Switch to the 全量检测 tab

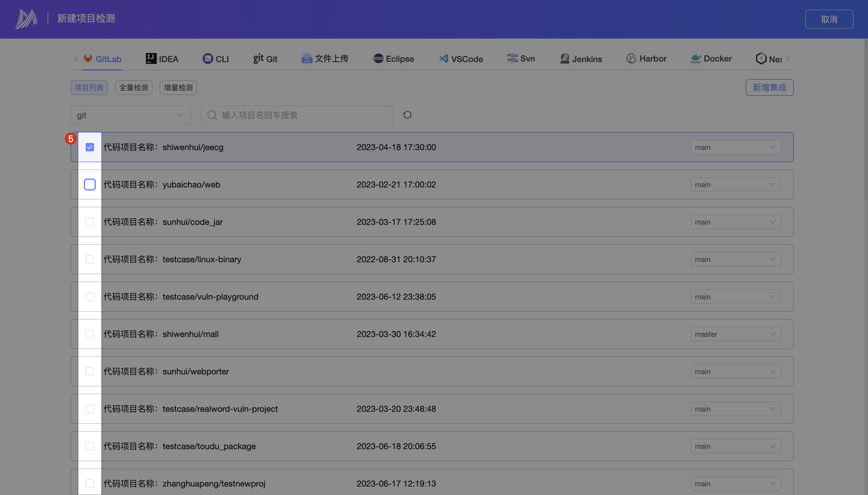click(x=134, y=88)
